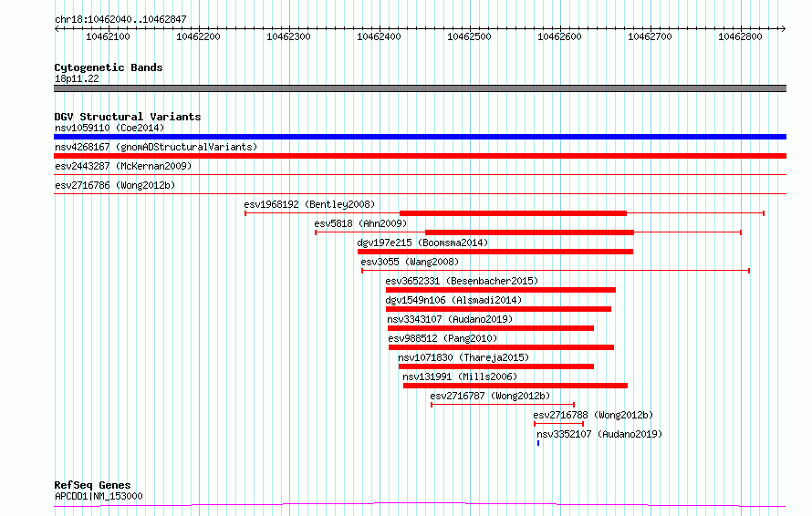Click the nsv1059110 (Coe2014) label
812x516 pixels.
pos(109,128)
